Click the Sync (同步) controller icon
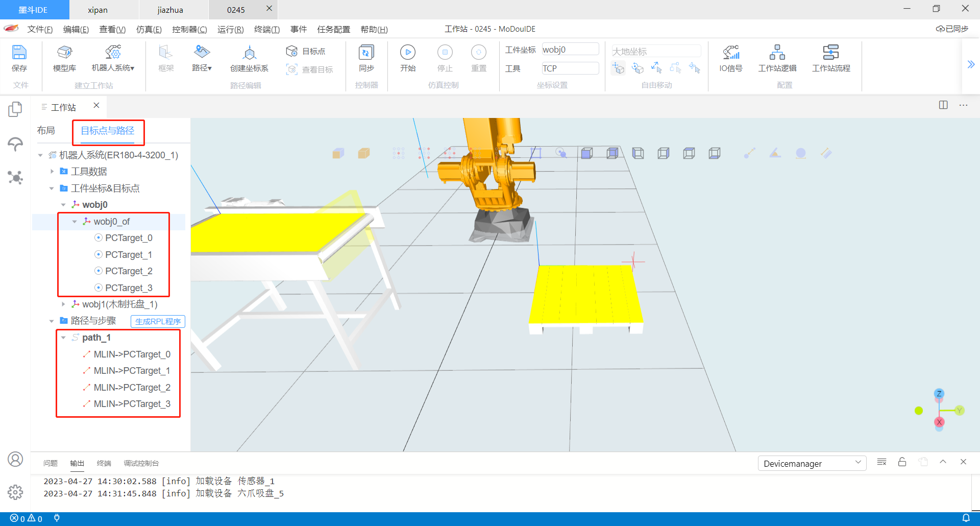The width and height of the screenshot is (980, 526). tap(366, 57)
